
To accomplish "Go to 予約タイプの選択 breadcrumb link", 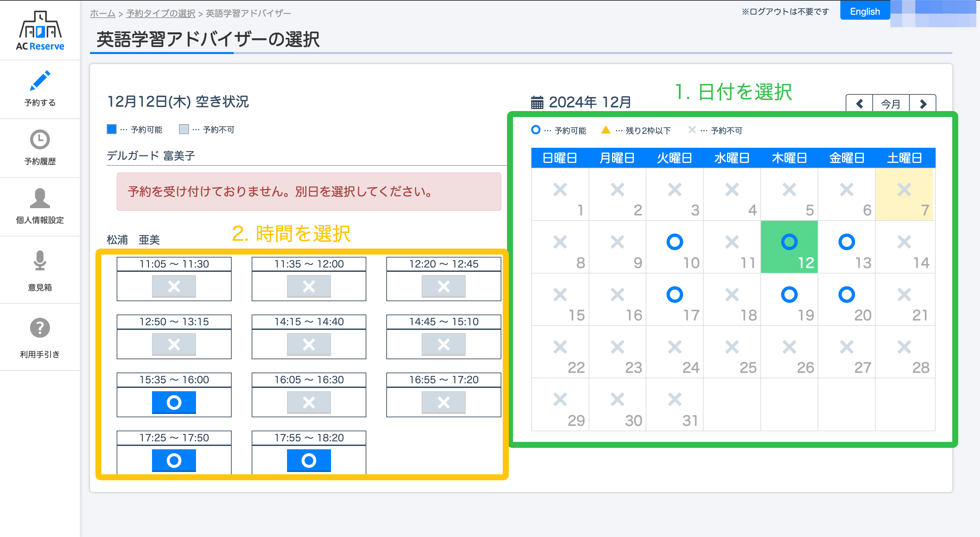I will [x=161, y=13].
